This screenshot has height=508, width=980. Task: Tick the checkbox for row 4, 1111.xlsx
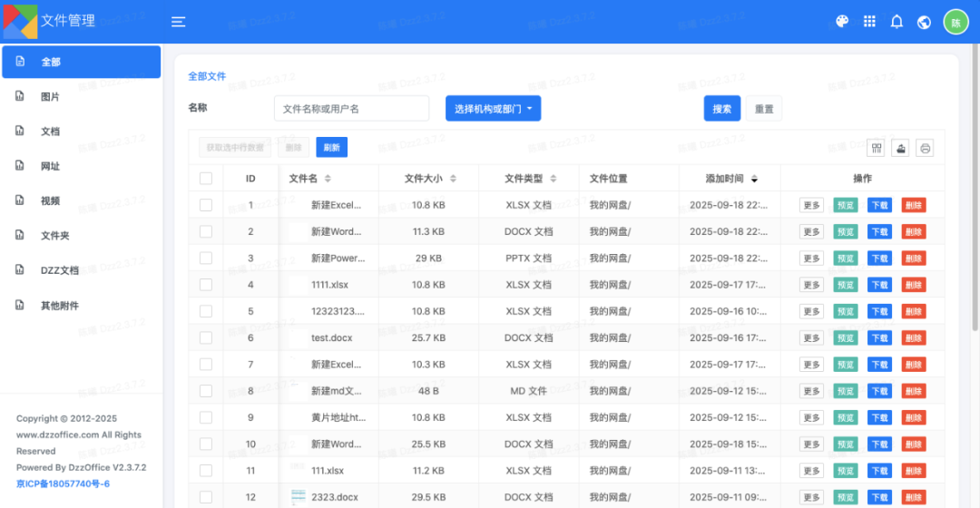(206, 285)
